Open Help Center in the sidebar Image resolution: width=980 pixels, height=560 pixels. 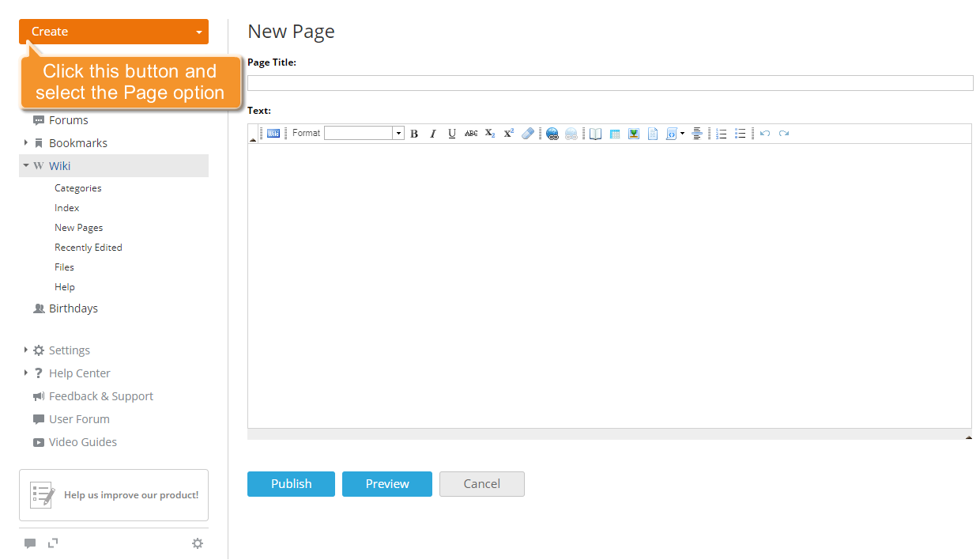click(80, 373)
